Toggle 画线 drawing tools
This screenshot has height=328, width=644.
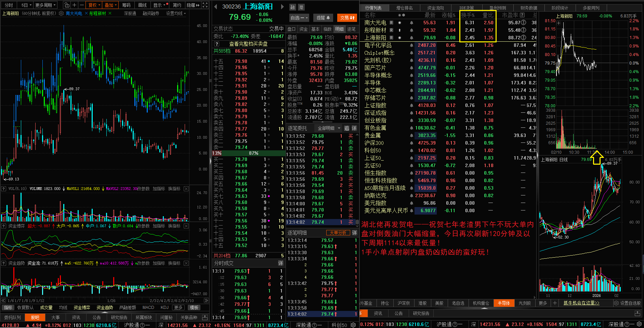[142, 5]
